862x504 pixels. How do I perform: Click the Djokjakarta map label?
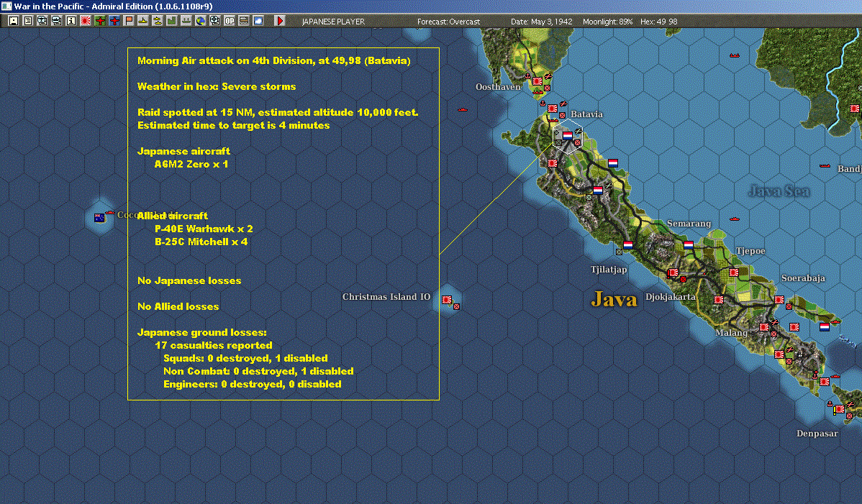tap(670, 296)
